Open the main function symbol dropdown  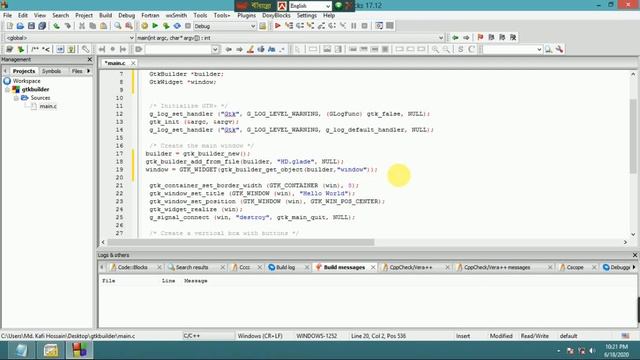(x=440, y=38)
